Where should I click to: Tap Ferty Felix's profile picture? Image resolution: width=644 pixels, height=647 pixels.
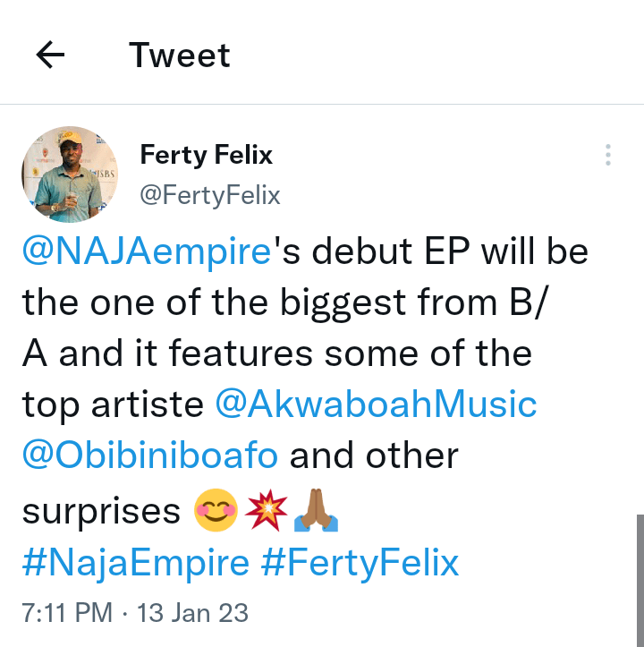70,175
